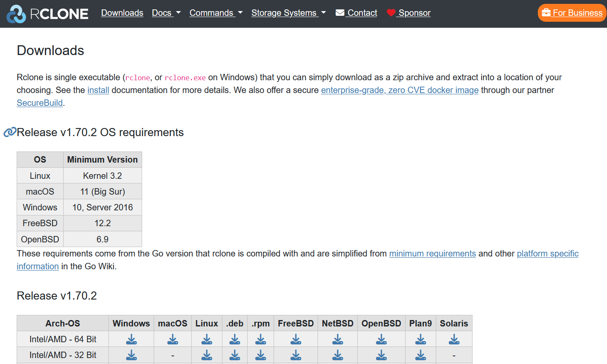607x364 pixels.
Task: Click the For Business button
Action: (x=572, y=13)
